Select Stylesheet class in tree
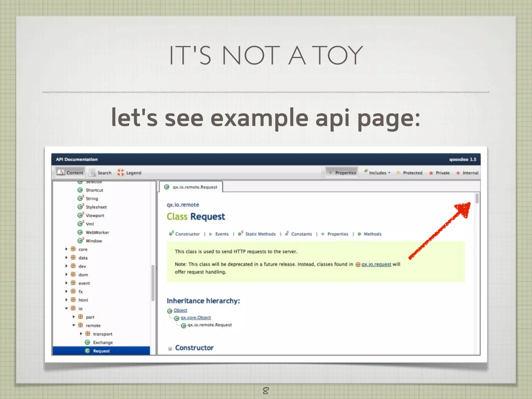532x399 pixels. coord(96,207)
